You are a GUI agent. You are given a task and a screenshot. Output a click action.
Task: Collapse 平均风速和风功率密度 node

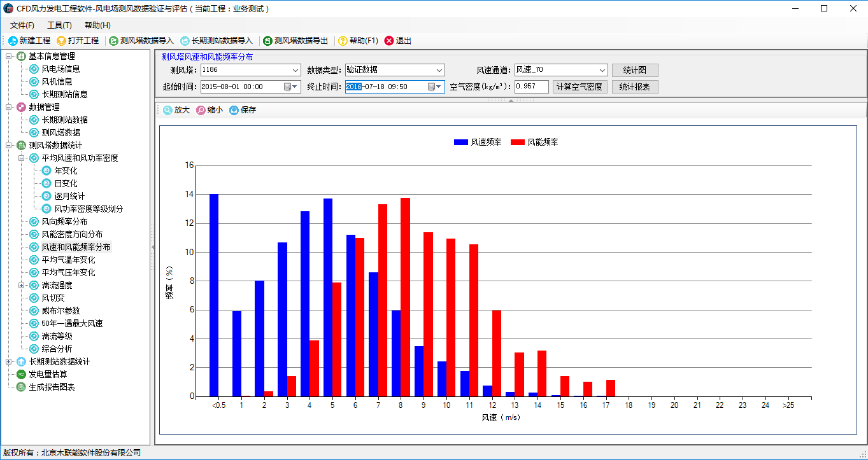[22, 158]
